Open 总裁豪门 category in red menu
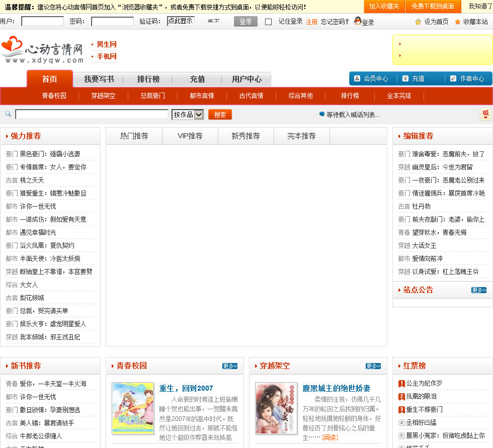493x448 pixels. (153, 96)
